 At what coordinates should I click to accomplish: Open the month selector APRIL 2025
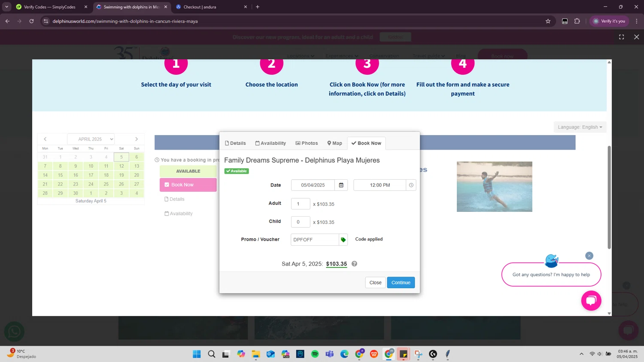tap(91, 139)
